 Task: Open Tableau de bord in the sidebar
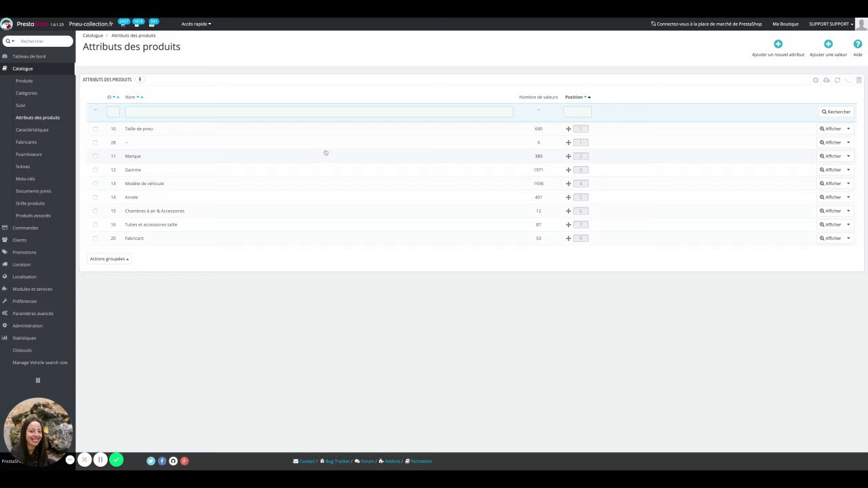[29, 56]
